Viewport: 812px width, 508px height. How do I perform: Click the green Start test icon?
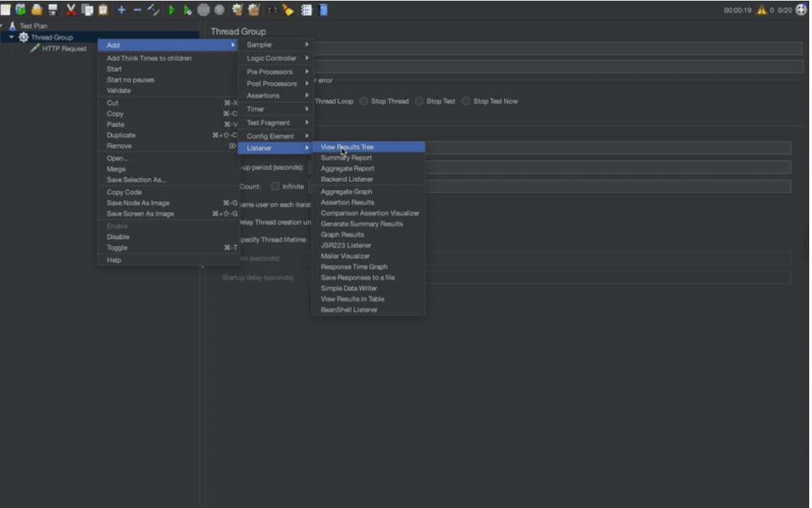171,10
